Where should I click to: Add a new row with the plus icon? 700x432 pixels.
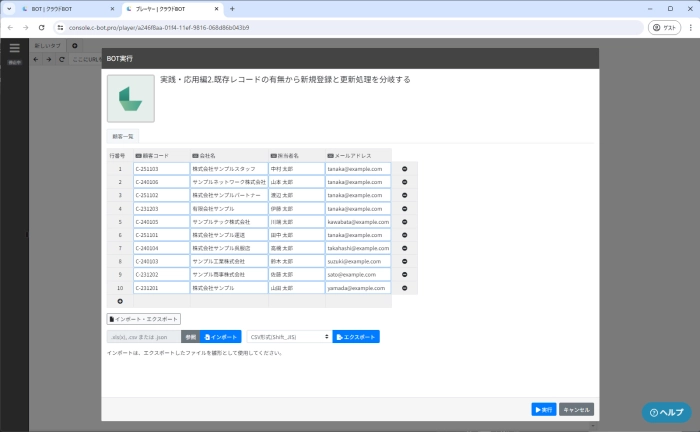point(120,300)
